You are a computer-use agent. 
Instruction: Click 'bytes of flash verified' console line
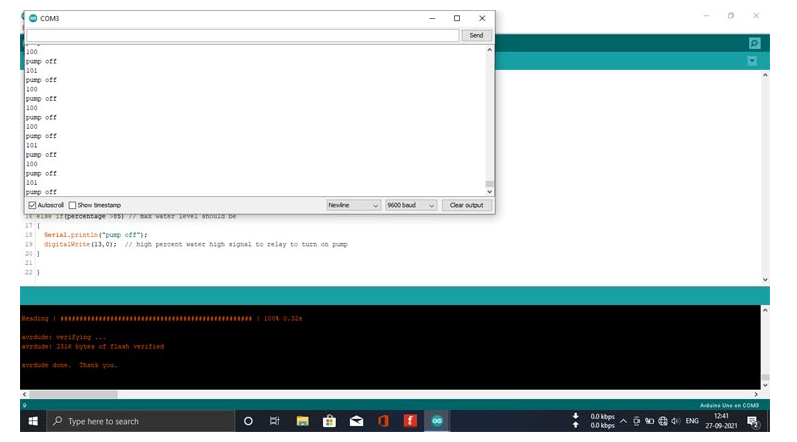coord(93,346)
